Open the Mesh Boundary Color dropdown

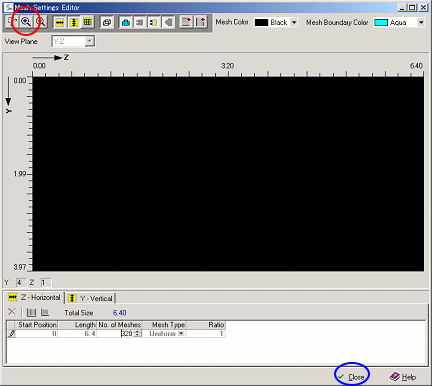pos(421,22)
